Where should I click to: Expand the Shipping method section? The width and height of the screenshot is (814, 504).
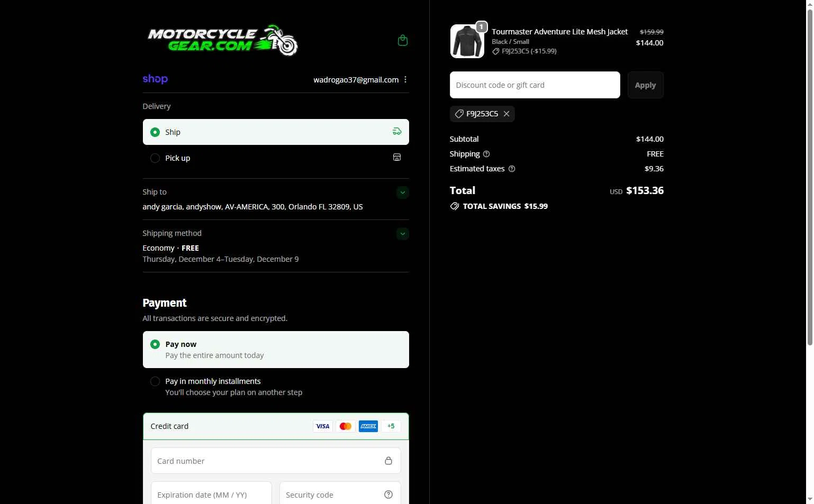click(403, 234)
